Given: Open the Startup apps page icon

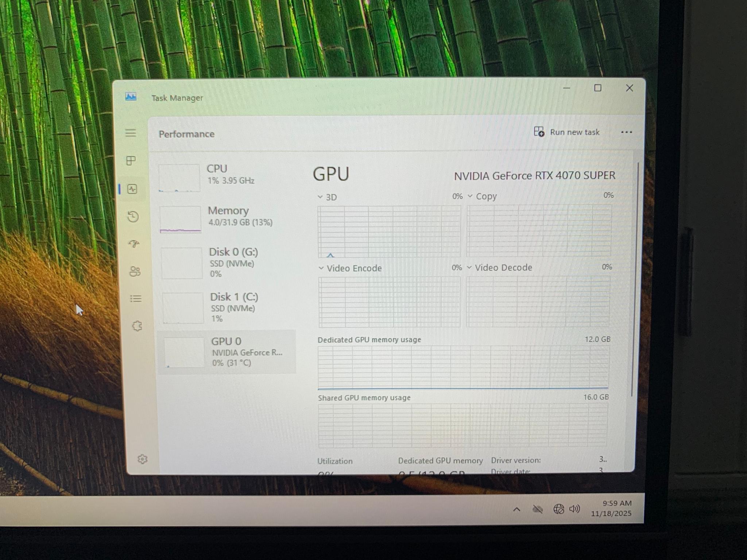Looking at the screenshot, I should (134, 244).
